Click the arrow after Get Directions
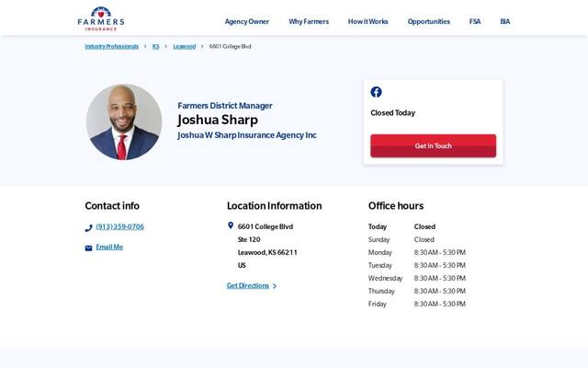This screenshot has width=588, height=368. 275,286
